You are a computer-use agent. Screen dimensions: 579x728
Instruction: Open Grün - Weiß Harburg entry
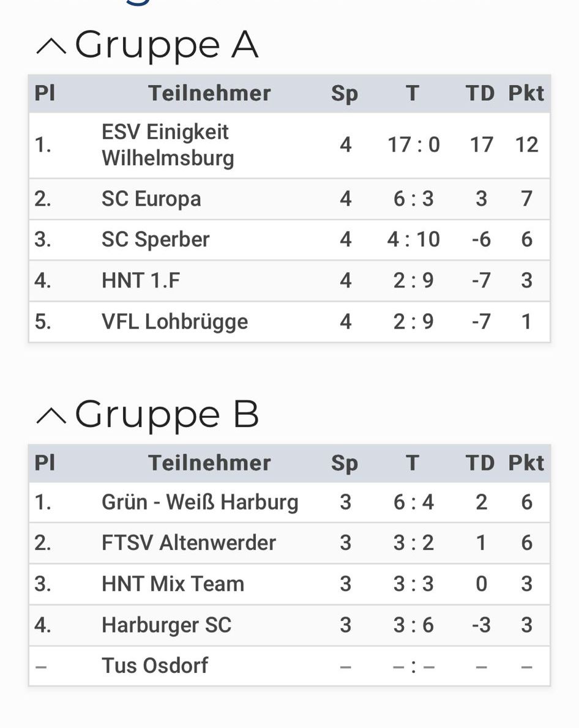pos(200,502)
